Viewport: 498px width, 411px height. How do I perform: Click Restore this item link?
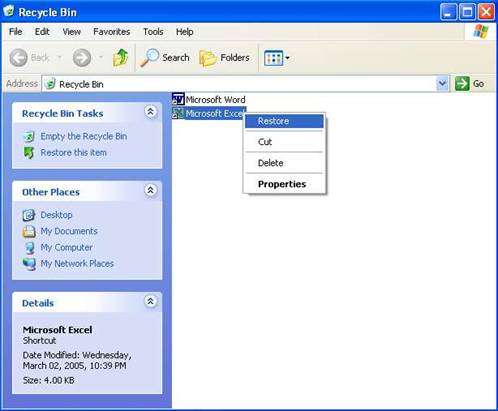[74, 153]
